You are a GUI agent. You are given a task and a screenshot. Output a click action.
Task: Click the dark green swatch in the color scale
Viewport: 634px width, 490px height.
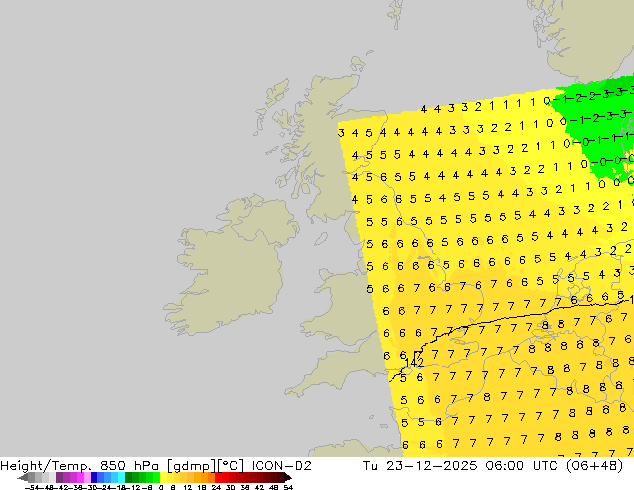pyautogui.click(x=129, y=477)
